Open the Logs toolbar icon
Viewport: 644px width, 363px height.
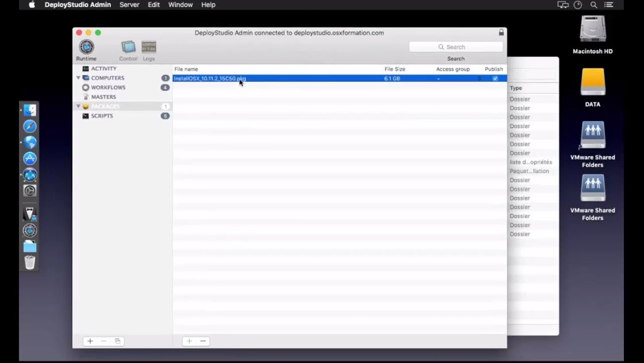point(149,48)
